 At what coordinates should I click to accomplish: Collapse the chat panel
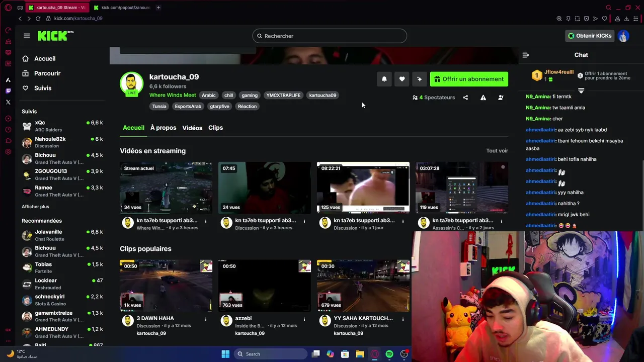pos(526,55)
